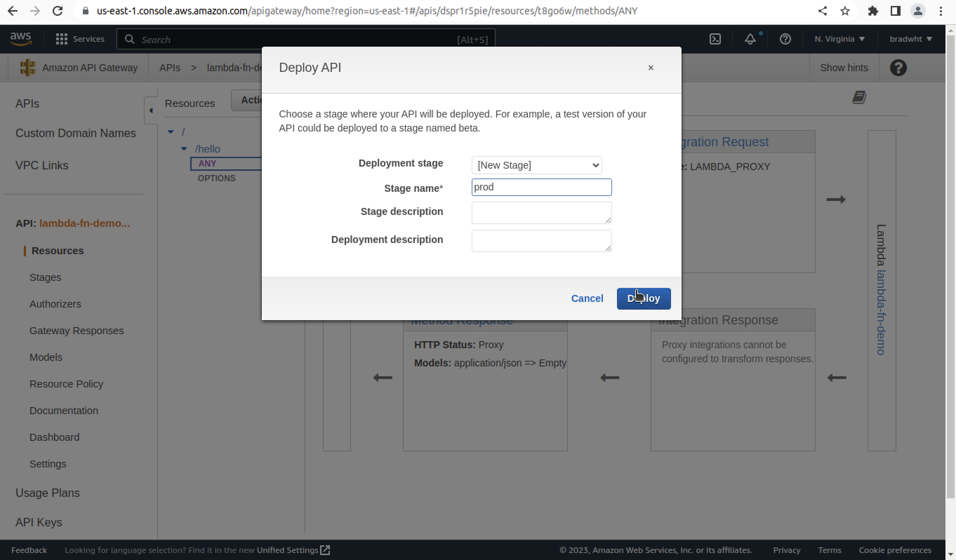Open the Services grid menu
The image size is (956, 560).
80,39
